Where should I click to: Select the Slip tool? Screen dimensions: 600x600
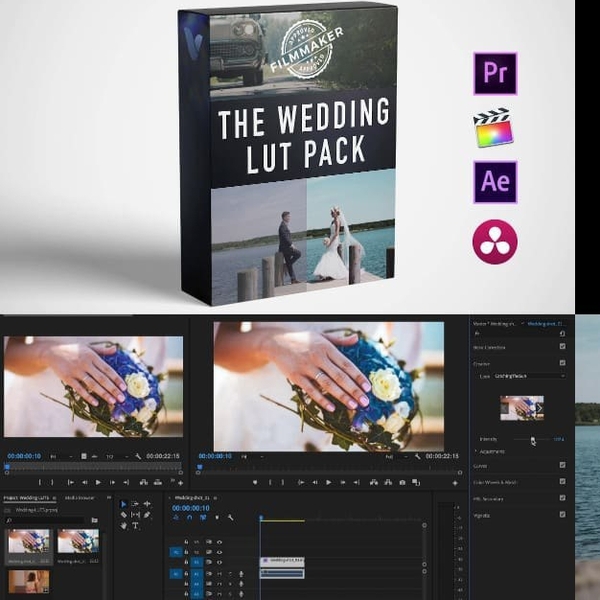tap(135, 515)
